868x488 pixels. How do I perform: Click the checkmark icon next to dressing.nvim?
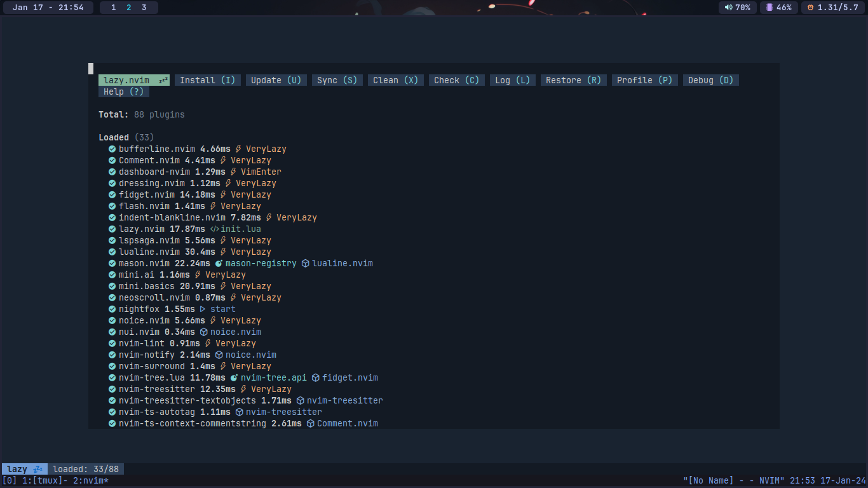(112, 183)
